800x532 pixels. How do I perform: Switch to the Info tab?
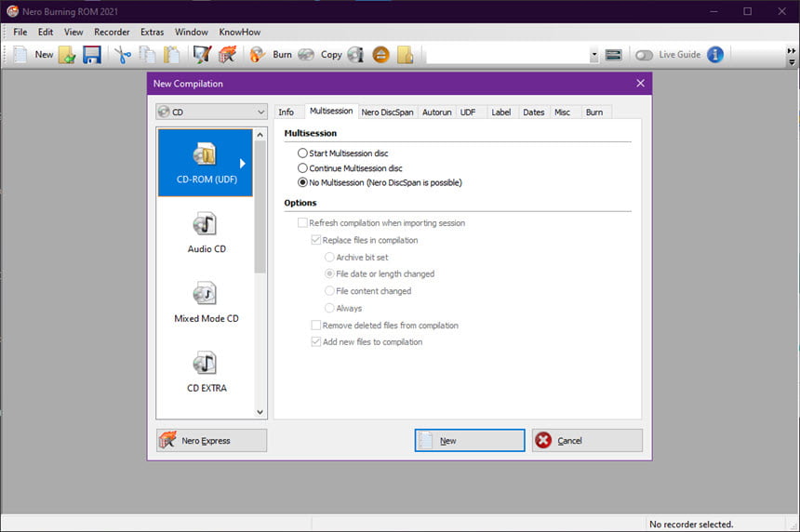coord(287,113)
